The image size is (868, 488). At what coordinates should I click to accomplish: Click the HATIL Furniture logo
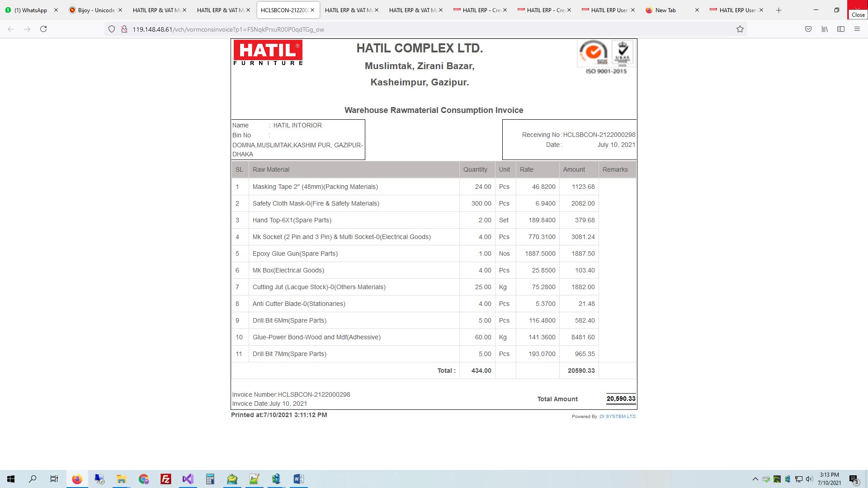point(268,53)
